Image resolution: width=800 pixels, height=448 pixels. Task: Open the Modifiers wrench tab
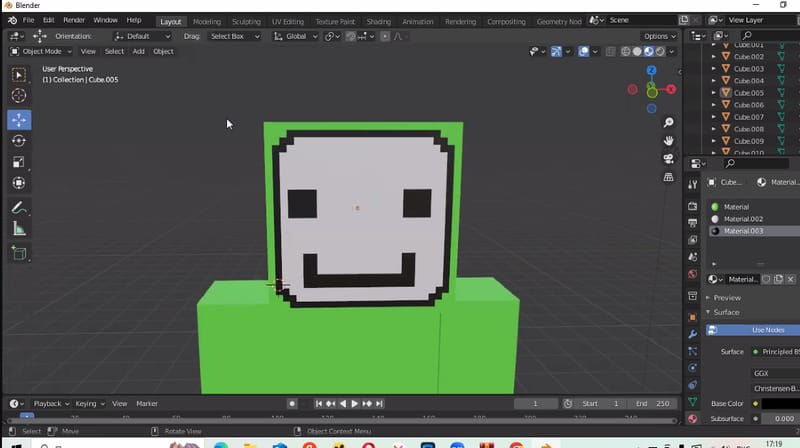coord(692,334)
